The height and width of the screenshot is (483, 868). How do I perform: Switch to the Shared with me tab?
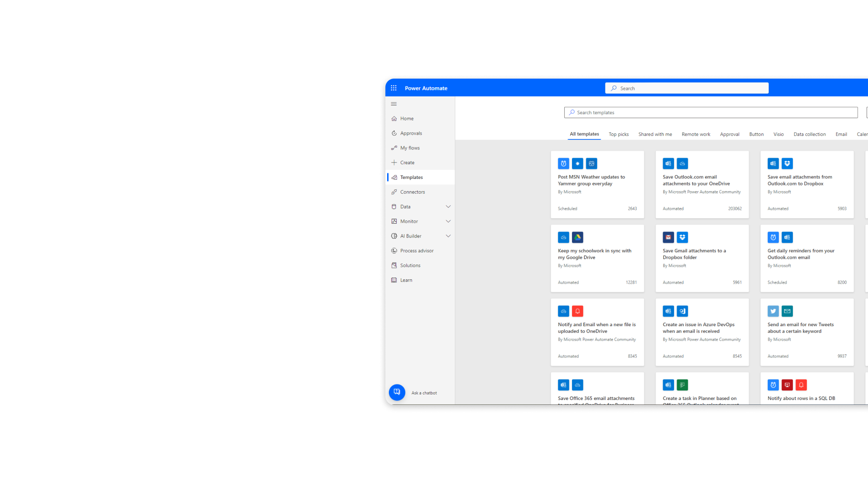point(655,134)
